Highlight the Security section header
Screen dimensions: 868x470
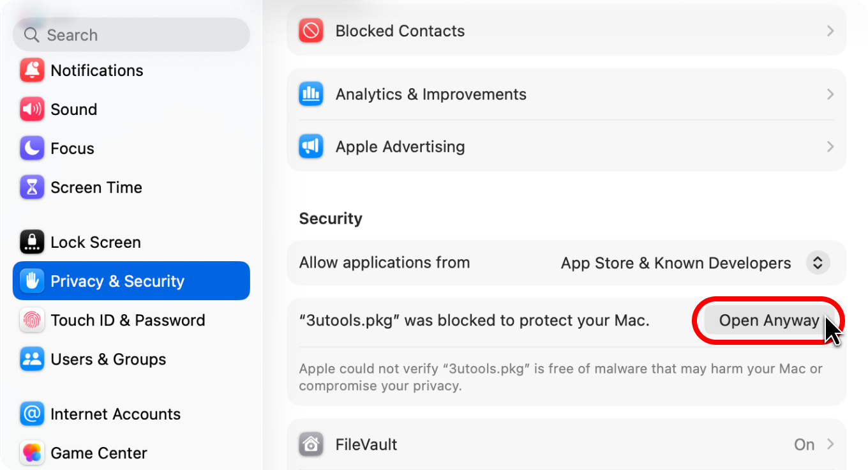point(331,218)
